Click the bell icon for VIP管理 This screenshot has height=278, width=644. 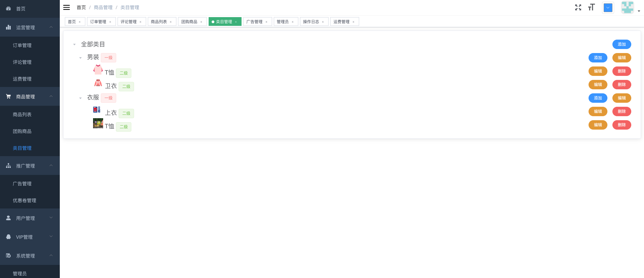(8, 237)
